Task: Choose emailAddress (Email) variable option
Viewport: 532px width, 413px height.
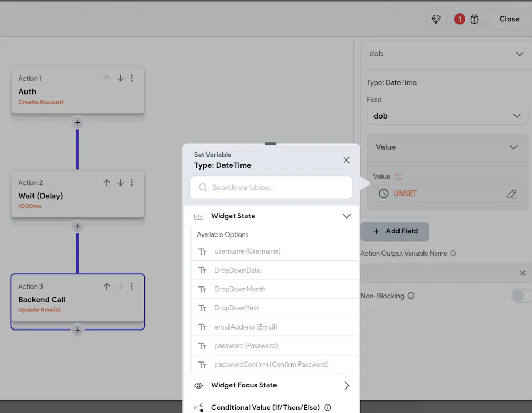Action: [275, 327]
